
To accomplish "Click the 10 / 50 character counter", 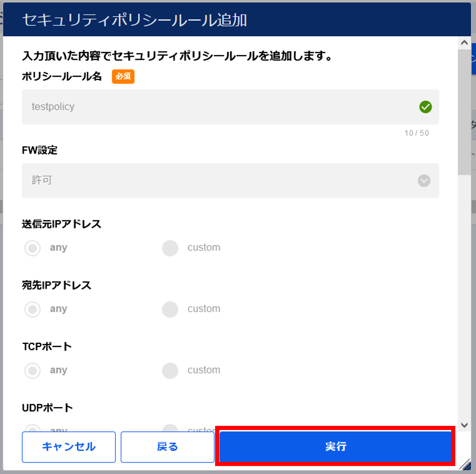I will (417, 133).
